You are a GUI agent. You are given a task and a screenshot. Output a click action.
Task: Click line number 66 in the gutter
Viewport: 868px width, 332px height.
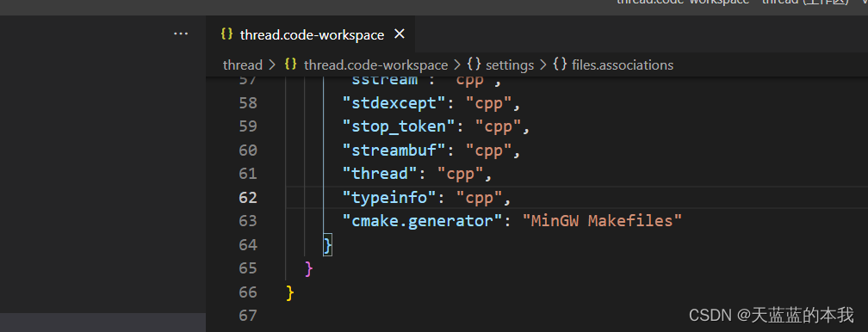pos(248,292)
